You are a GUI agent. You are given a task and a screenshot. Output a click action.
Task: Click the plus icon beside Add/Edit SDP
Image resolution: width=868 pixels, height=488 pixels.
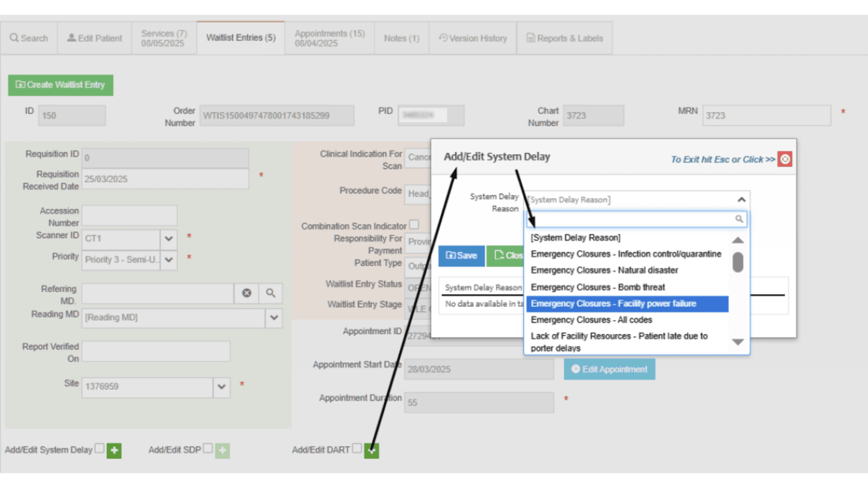[x=222, y=451]
